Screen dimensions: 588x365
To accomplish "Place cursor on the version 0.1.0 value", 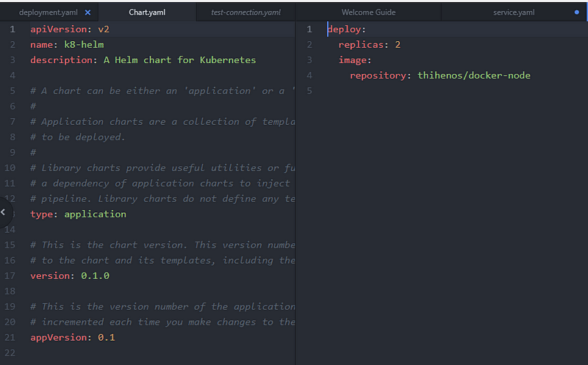I will click(x=93, y=275).
